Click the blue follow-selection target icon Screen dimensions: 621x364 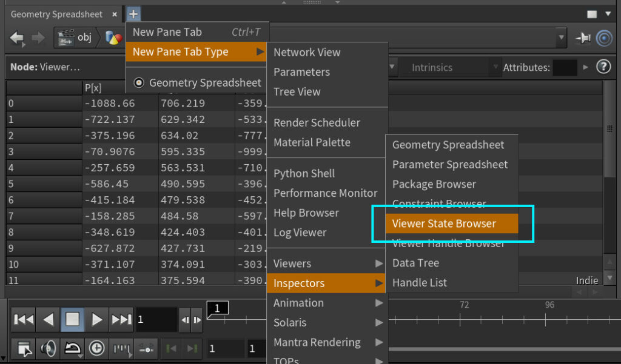tap(604, 38)
